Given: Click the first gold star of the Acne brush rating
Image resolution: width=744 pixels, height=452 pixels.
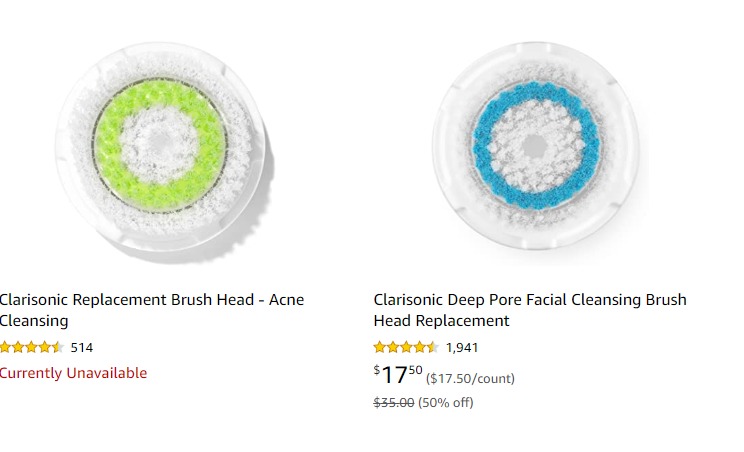Looking at the screenshot, I should tap(5, 347).
